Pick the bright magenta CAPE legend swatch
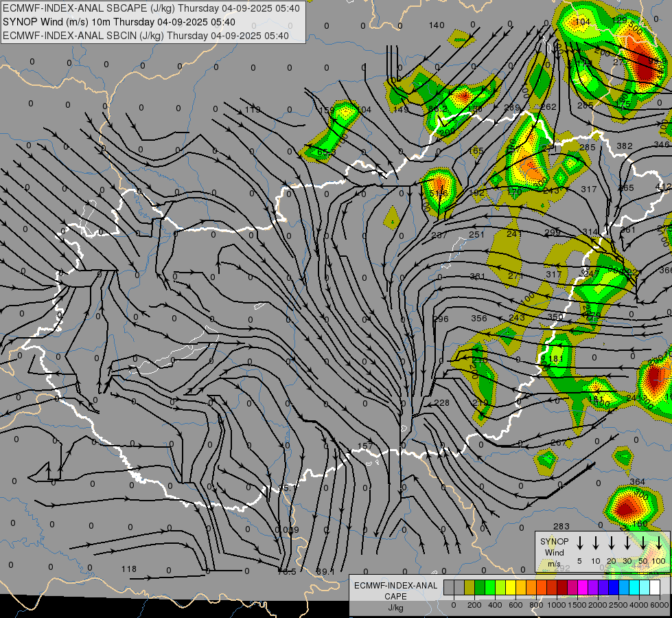672x618 pixels. [x=583, y=588]
